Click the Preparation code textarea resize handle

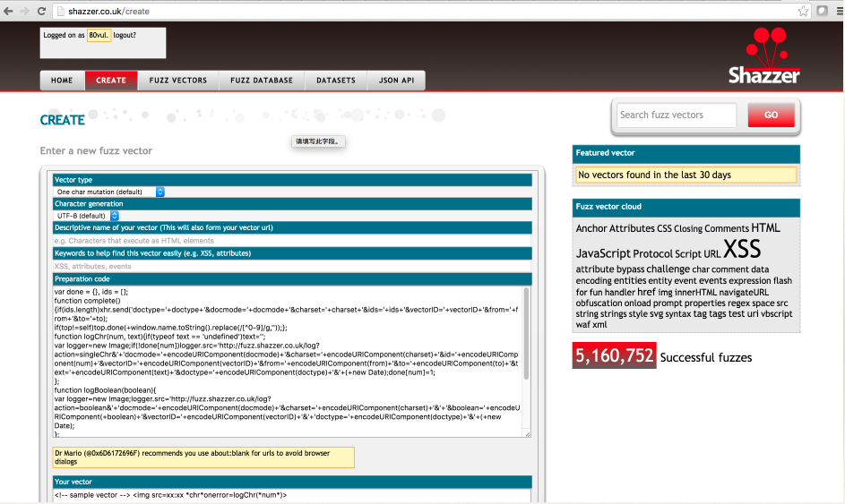coord(528,433)
